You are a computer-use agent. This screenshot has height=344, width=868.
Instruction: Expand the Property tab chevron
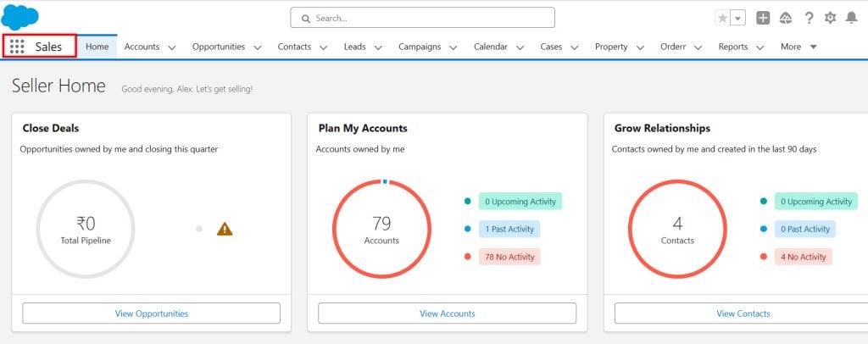pos(640,47)
